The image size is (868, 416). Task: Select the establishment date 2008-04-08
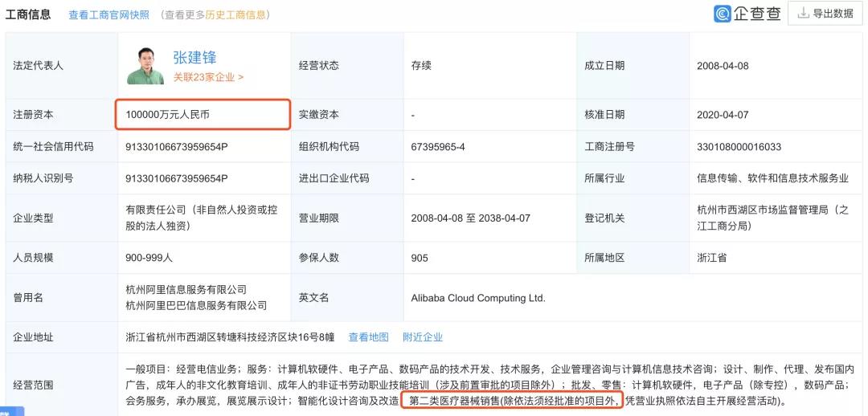click(x=723, y=66)
